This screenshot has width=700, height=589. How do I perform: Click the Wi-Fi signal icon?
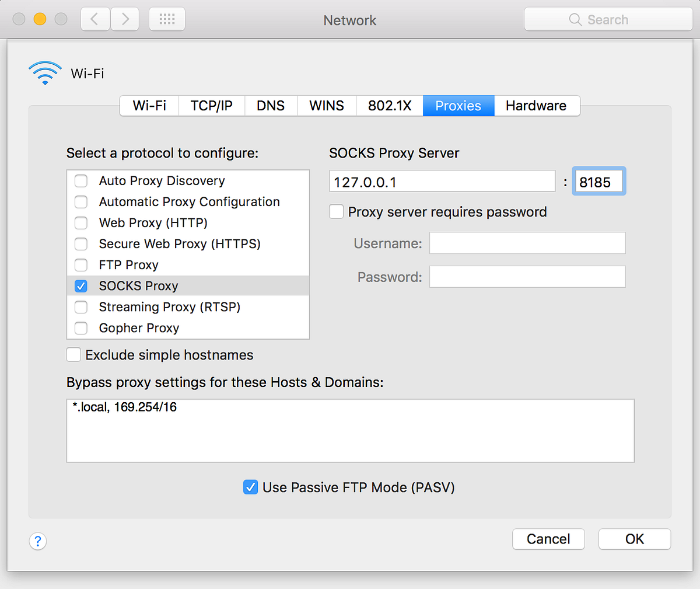45,73
